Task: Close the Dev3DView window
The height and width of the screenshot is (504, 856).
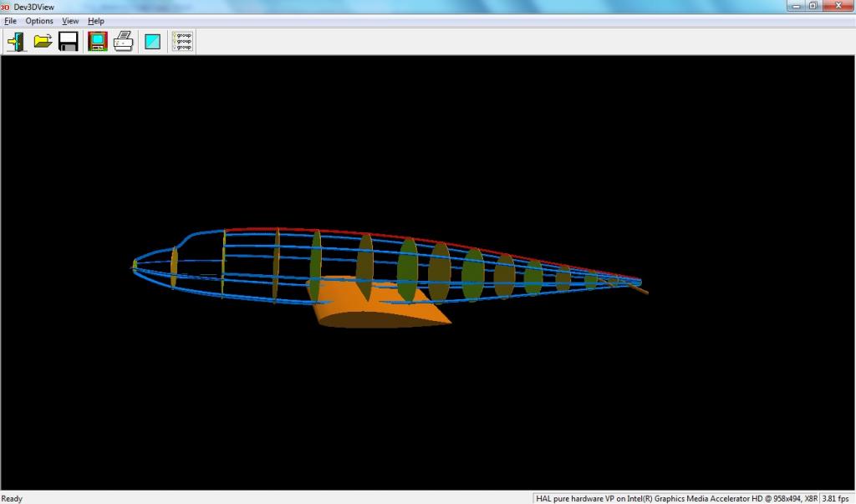Action: pyautogui.click(x=837, y=6)
